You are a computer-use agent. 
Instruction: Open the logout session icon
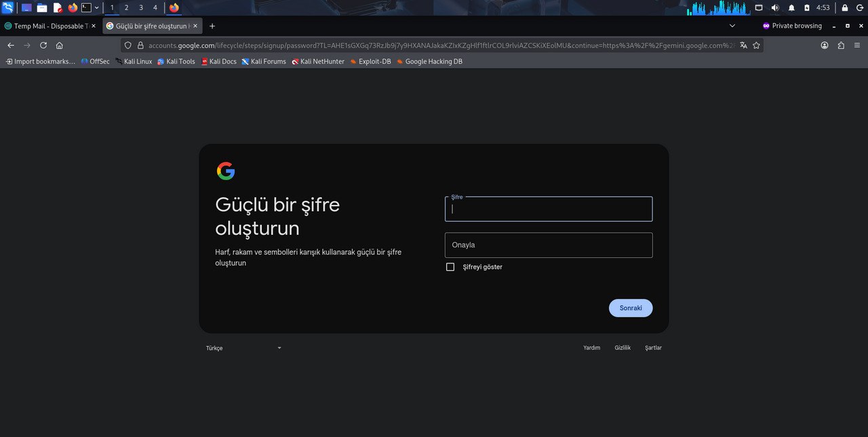point(860,7)
